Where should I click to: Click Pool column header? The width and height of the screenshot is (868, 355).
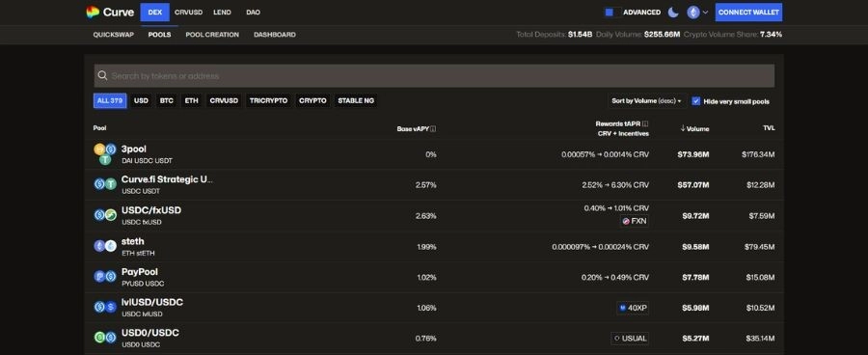99,128
